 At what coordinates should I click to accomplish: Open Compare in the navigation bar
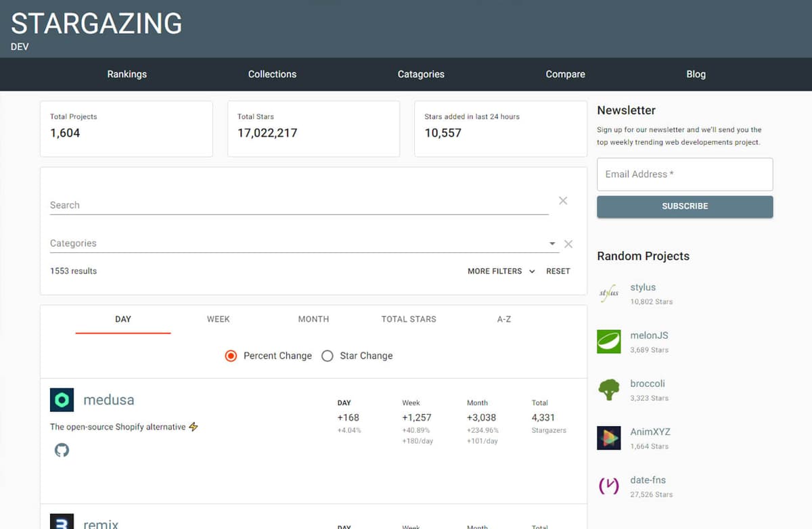point(566,74)
